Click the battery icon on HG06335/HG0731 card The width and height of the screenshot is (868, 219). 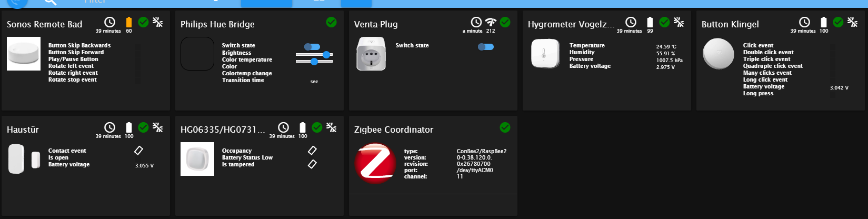click(x=303, y=127)
